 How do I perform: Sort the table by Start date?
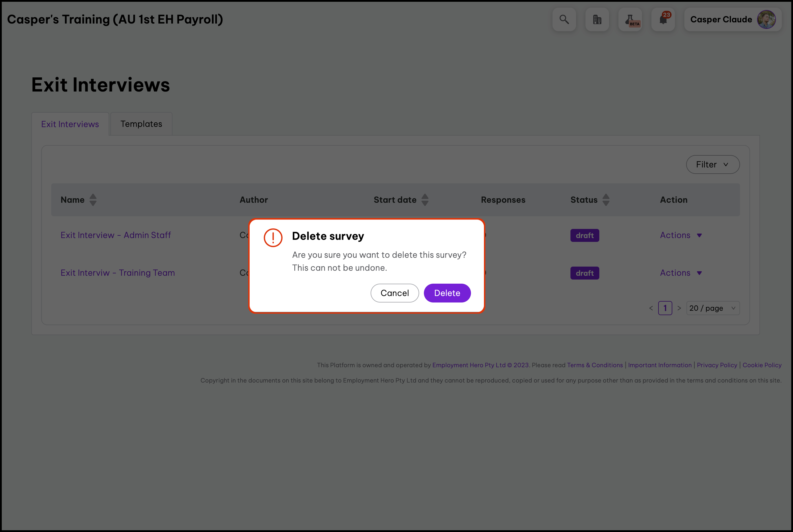[425, 200]
